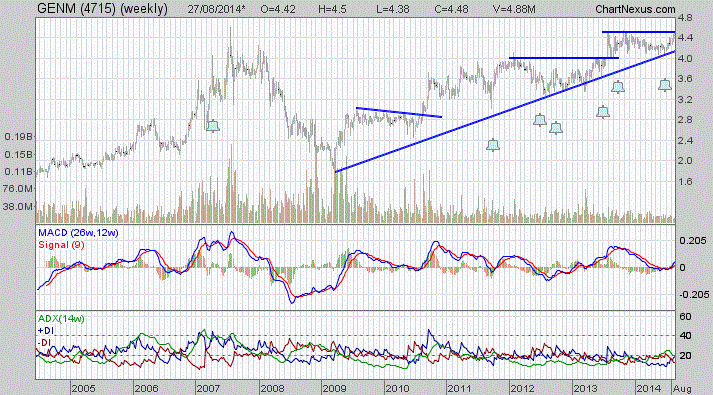Click the 2014 label on time axis
The width and height of the screenshot is (713, 395).
[648, 389]
